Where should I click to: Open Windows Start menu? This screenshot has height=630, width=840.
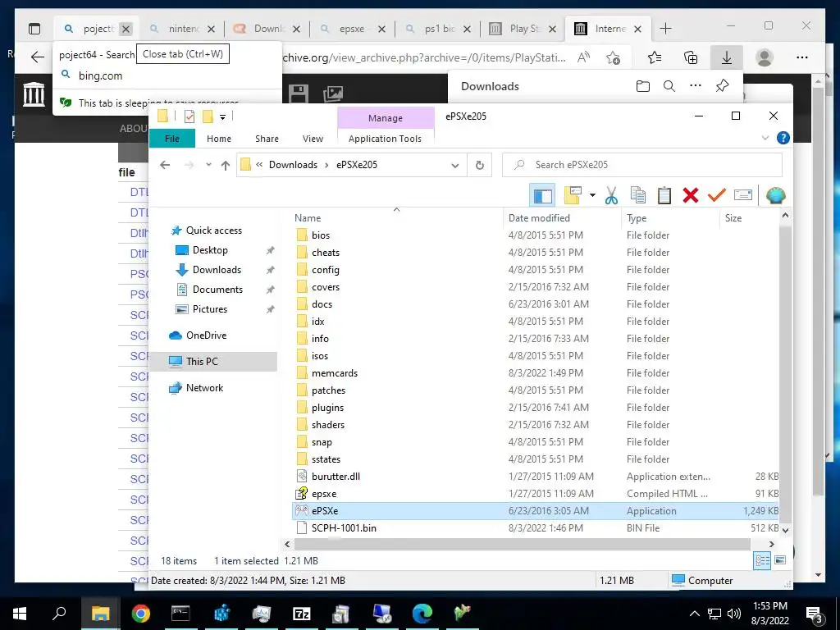(20, 614)
